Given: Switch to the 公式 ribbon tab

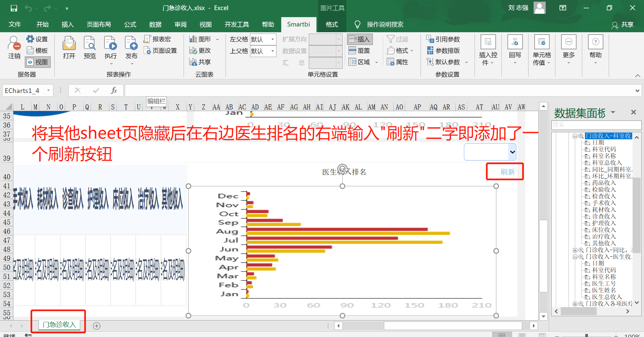Looking at the screenshot, I should pyautogui.click(x=130, y=25).
